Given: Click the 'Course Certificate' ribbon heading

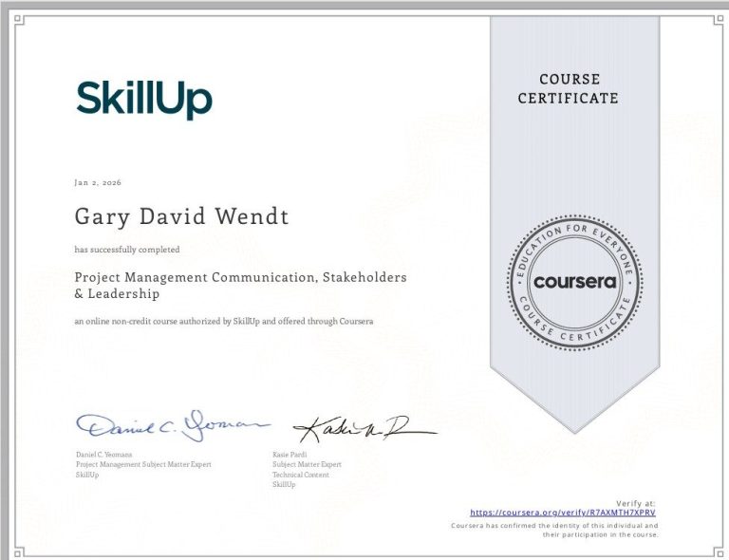Looking at the screenshot, I should [568, 88].
